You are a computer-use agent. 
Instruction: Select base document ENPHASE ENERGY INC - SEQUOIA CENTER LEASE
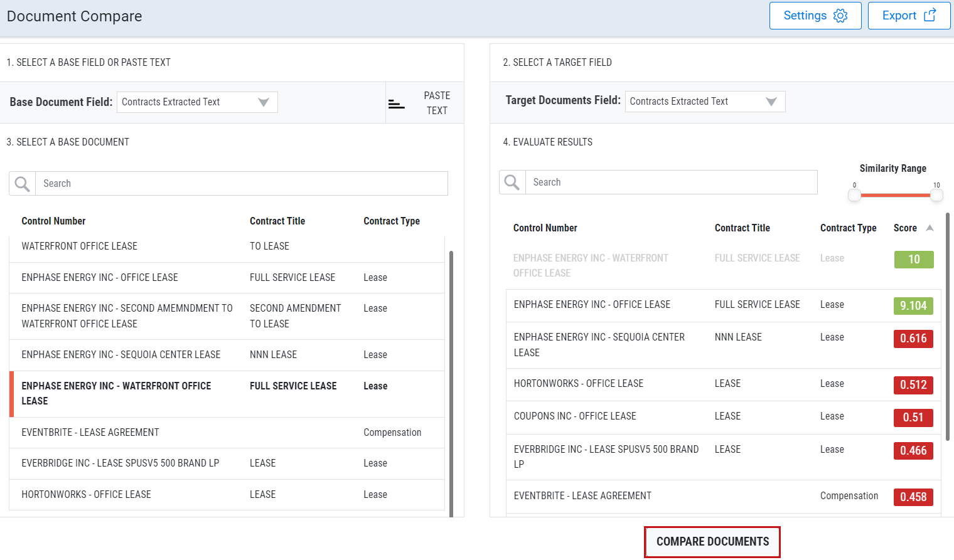coord(227,355)
